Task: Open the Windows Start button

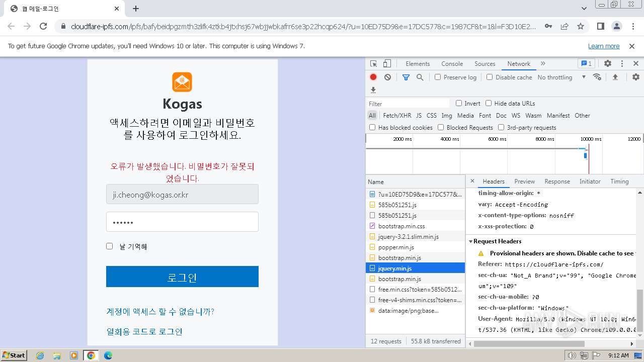Action: coord(14,355)
